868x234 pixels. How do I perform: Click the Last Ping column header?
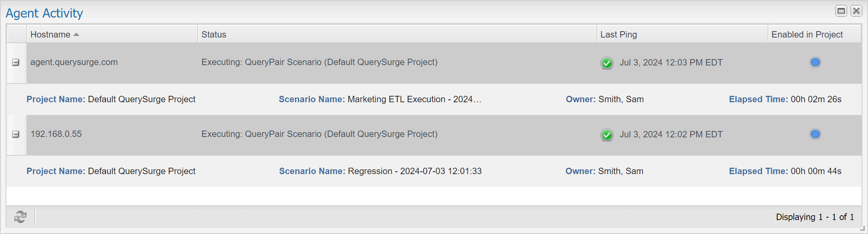[x=618, y=35]
